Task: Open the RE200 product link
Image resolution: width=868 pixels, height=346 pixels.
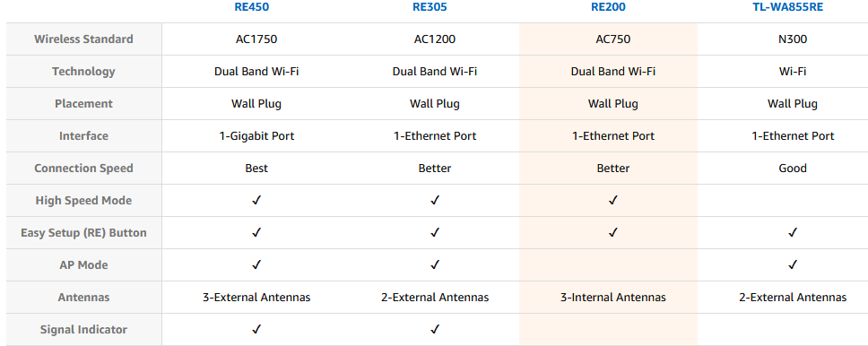Action: (612, 7)
